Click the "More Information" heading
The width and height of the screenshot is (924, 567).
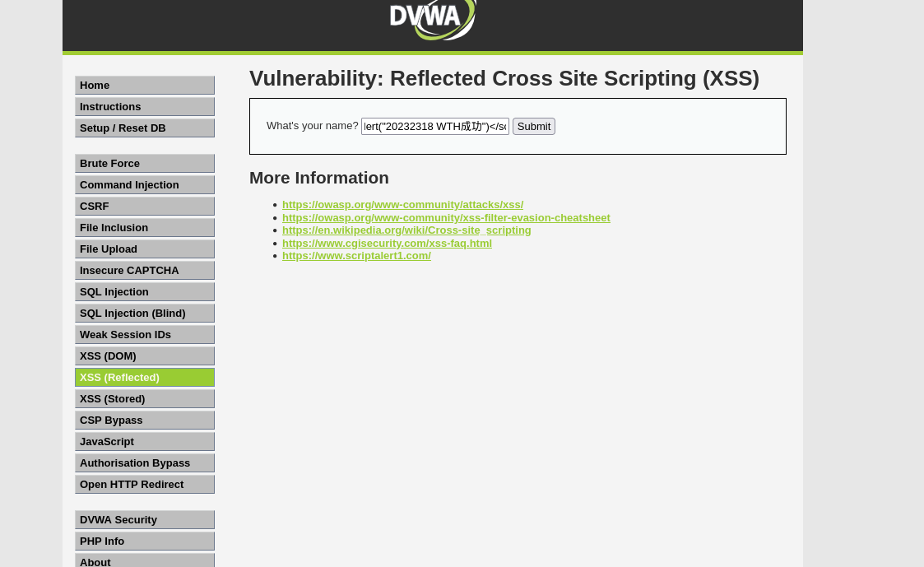[x=318, y=178]
